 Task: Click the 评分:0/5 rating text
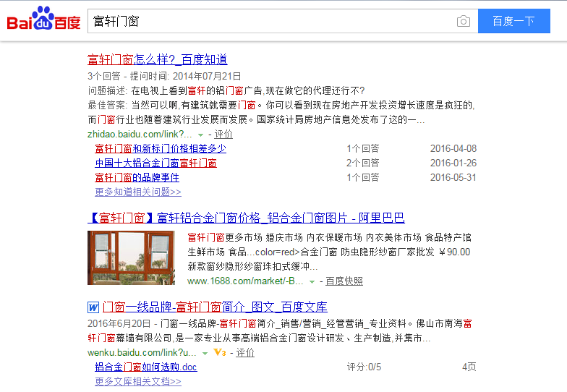tap(364, 367)
